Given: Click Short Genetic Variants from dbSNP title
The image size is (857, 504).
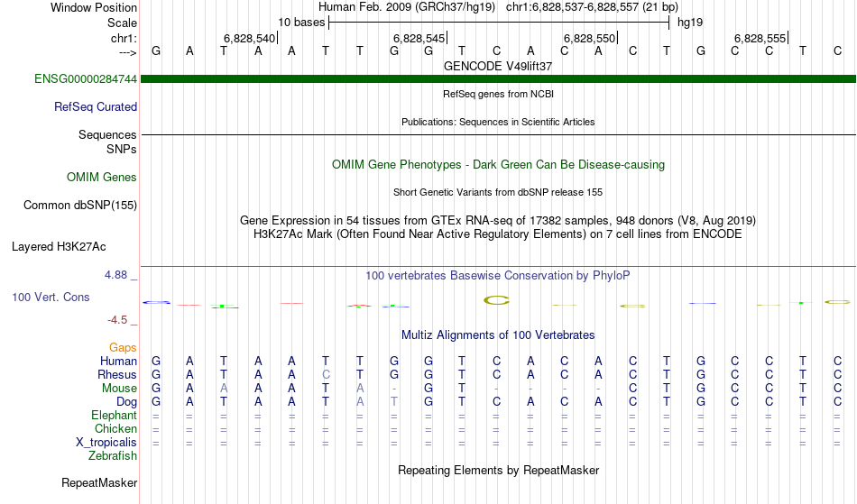Looking at the screenshot, I should pyautogui.click(x=498, y=192).
